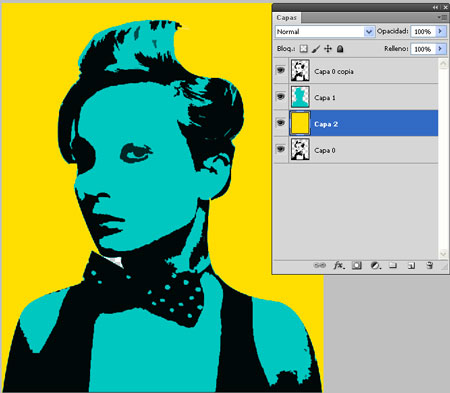Screen dimensions: 450x393
Task: Toggle visibility of Capa 1
Action: [x=281, y=97]
